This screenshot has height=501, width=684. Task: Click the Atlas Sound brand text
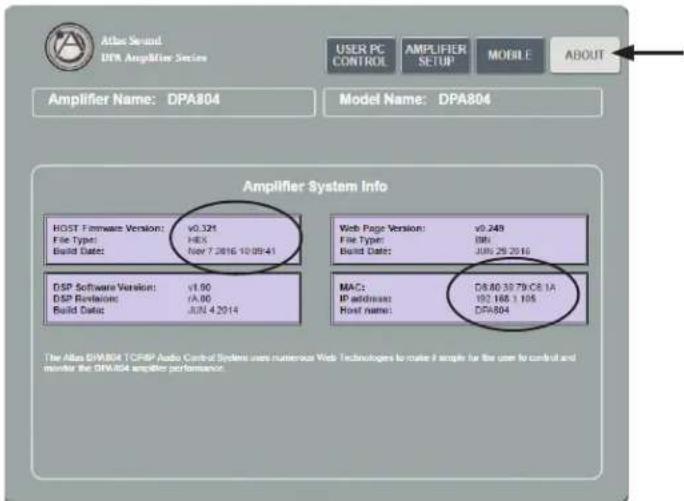point(131,41)
